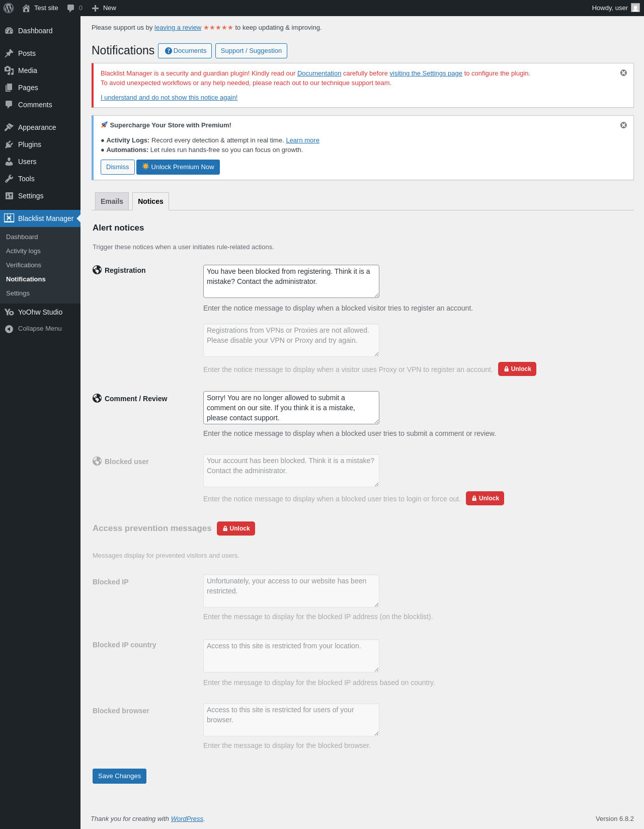Click the leaving a review link

coord(178,28)
